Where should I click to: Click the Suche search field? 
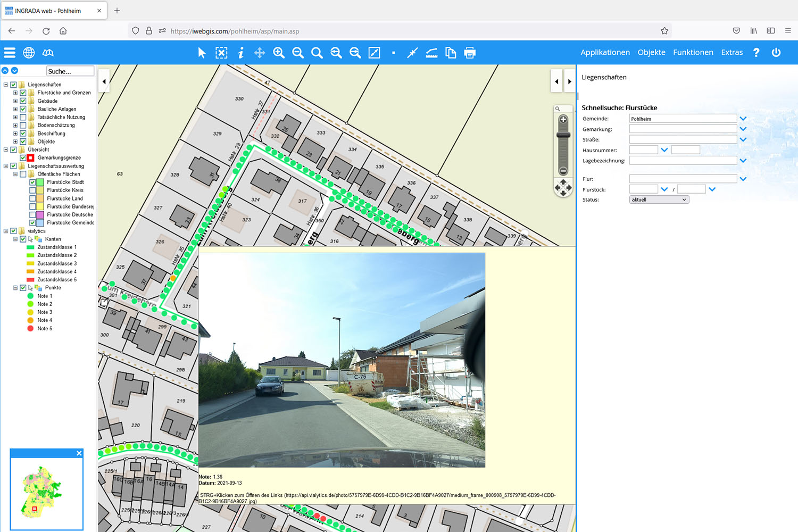(x=70, y=71)
